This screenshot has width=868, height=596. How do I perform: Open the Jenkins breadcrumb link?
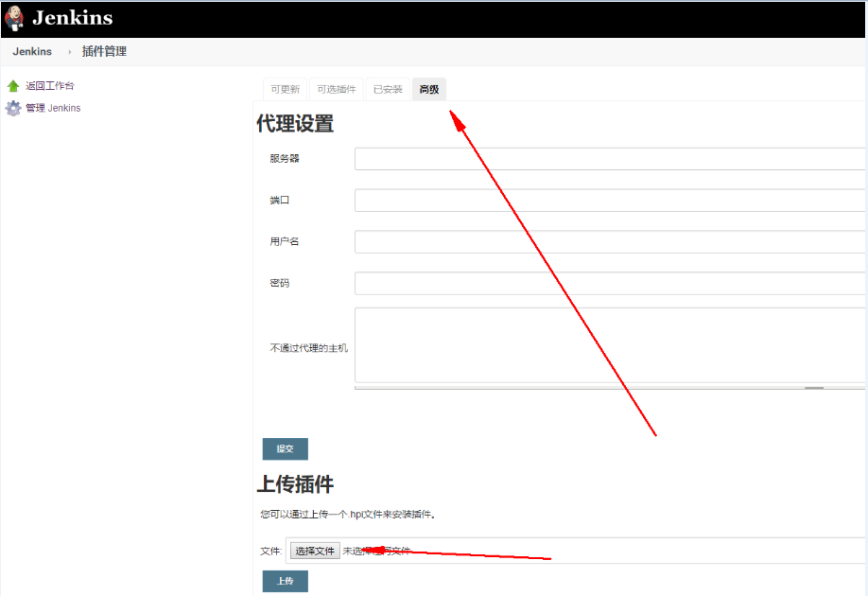pos(32,51)
